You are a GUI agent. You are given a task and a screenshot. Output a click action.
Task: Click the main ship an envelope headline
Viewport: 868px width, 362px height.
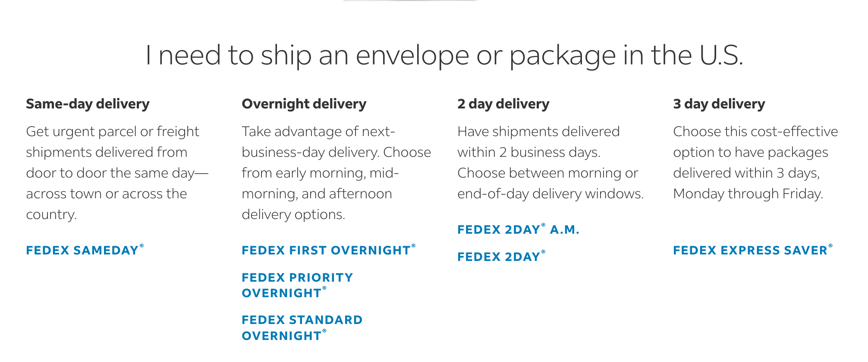coord(444,55)
